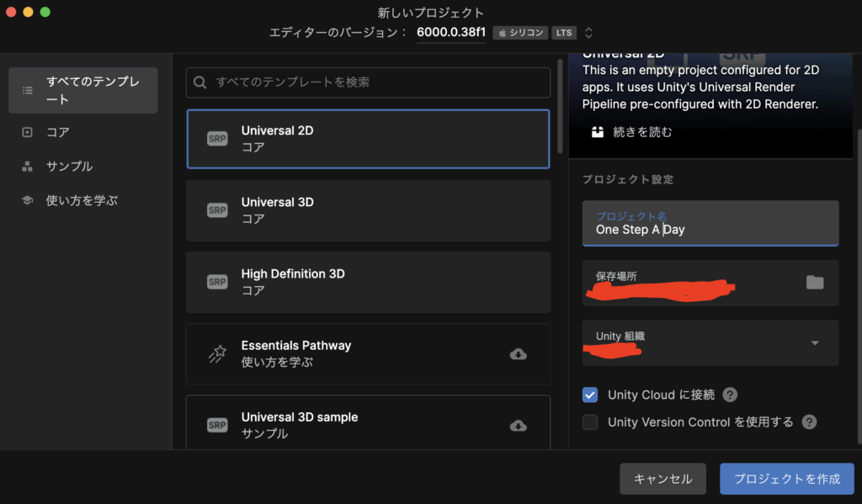The image size is (862, 504).
Task: Select the サンプル category
Action: [x=83, y=166]
